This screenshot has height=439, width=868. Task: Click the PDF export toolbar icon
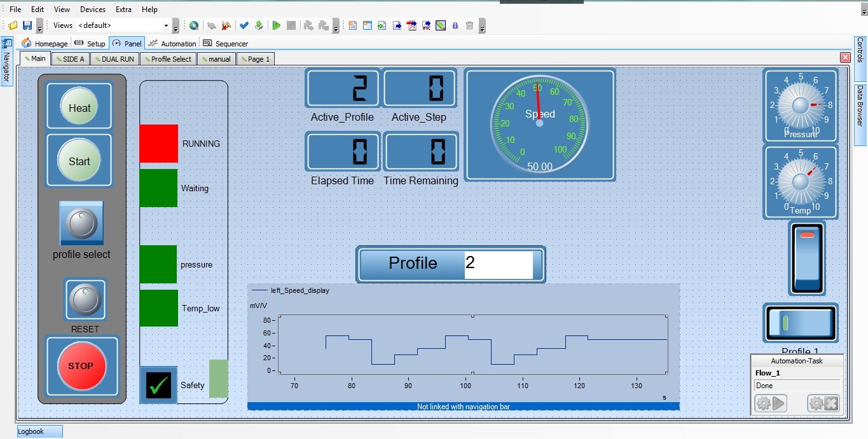point(411,25)
